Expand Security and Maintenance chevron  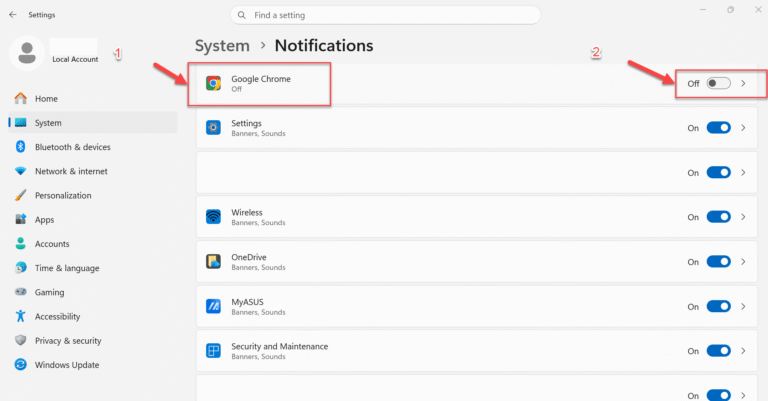coord(744,351)
